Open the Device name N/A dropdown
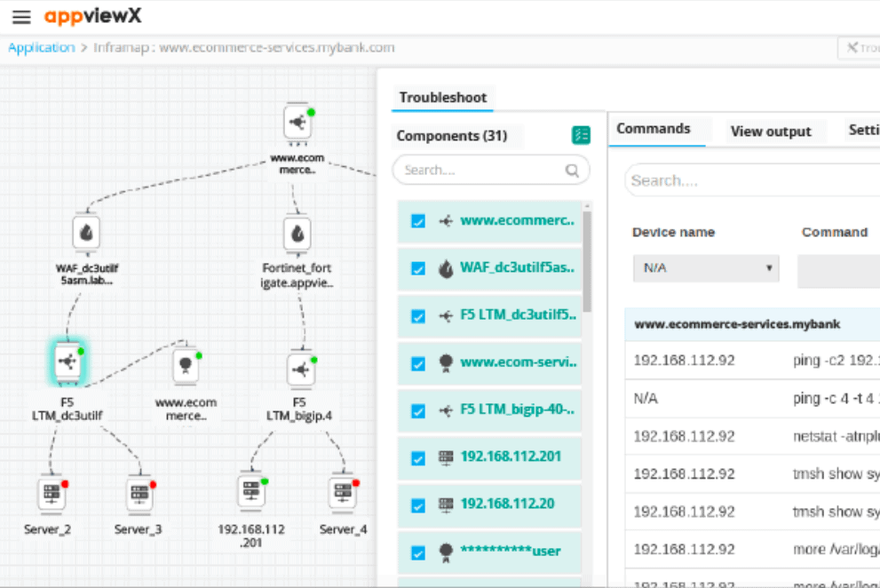This screenshot has height=588, width=880. 706,268
